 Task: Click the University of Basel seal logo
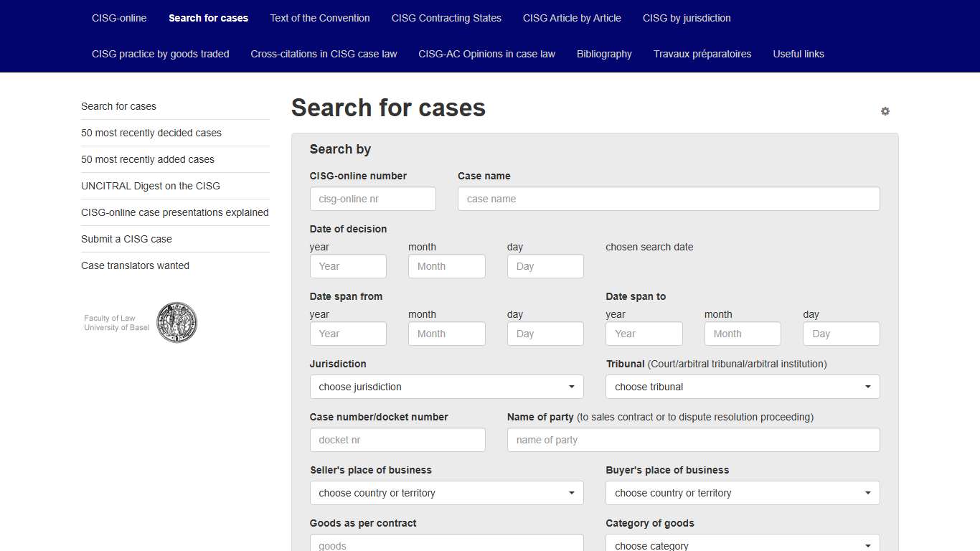176,322
